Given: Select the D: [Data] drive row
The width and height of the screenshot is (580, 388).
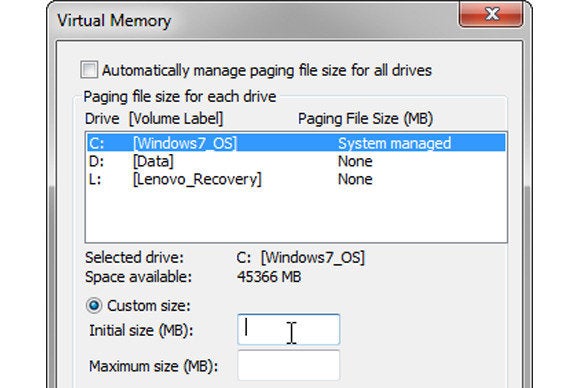Looking at the screenshot, I should coord(296,161).
